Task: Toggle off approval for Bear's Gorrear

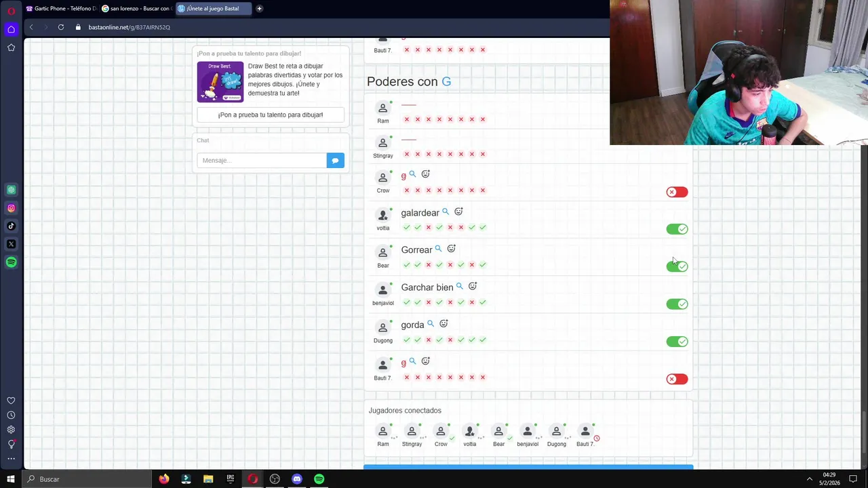Action: point(677,266)
